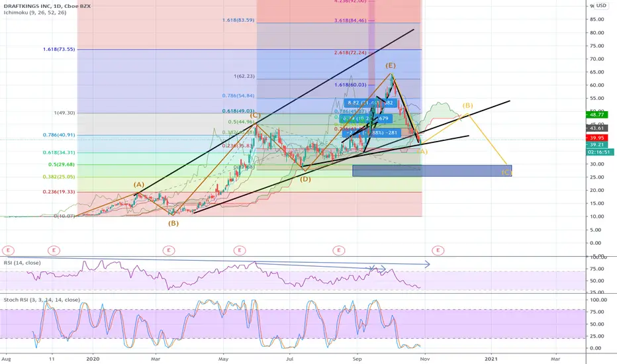This screenshot has height=364, width=617.
Task: Click the earnings E marker just after Nov
Action: click(438, 250)
